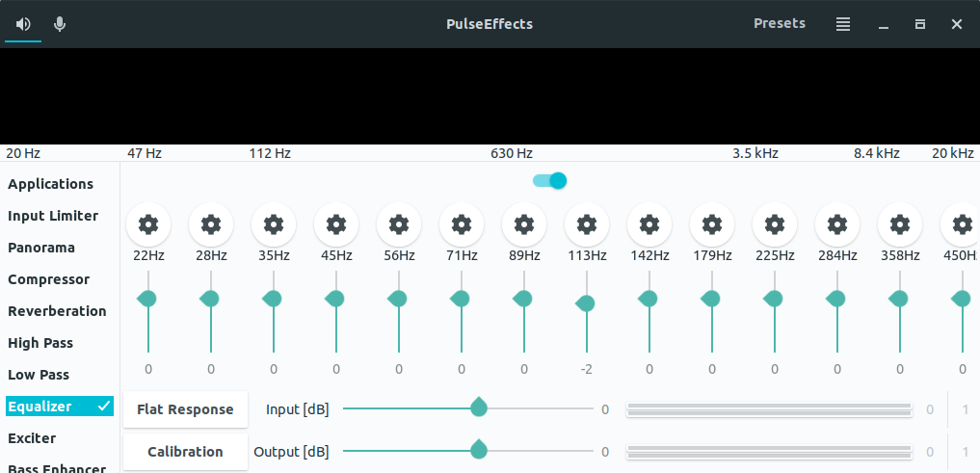The width and height of the screenshot is (980, 473).
Task: Open the 113Hz band gear settings
Action: pyautogui.click(x=586, y=224)
